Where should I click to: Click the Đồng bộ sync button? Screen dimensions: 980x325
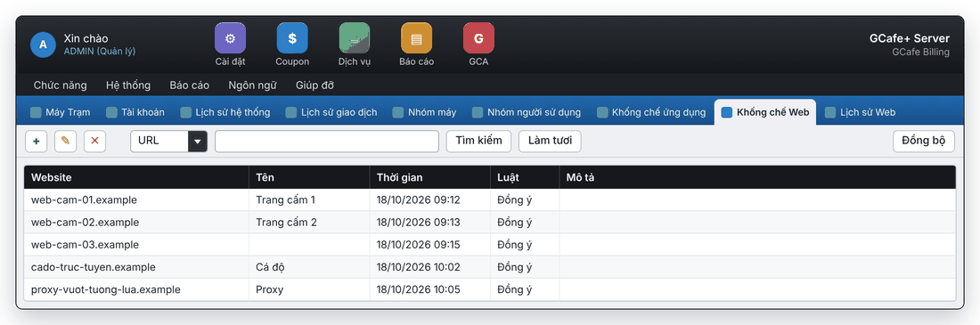(x=924, y=142)
